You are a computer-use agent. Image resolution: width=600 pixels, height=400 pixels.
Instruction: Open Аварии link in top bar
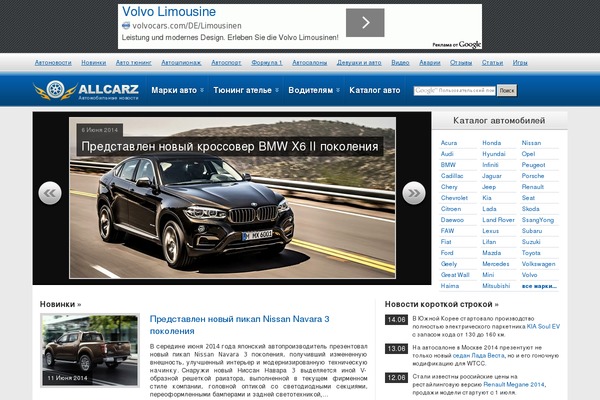pyautogui.click(x=430, y=62)
